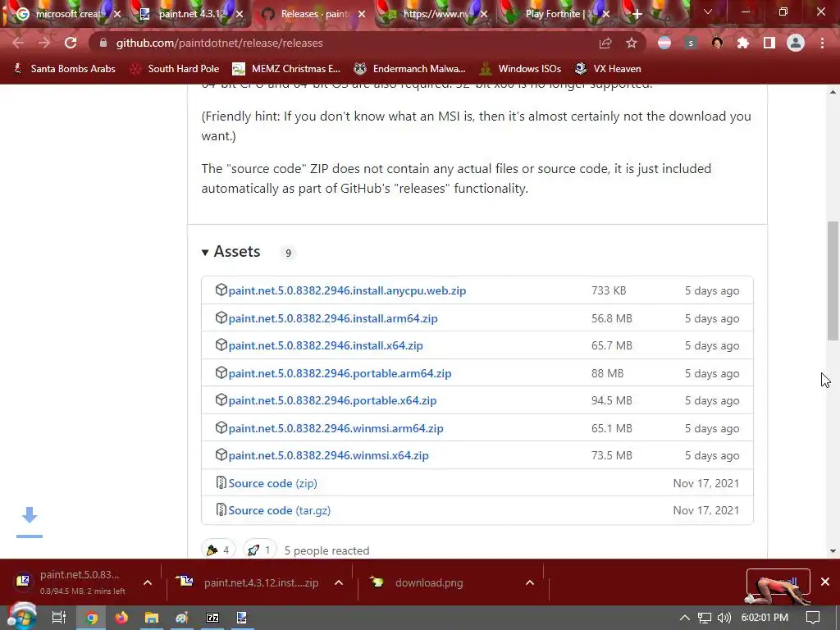Click the page vertical scrollbar thumb
Image resolution: width=840 pixels, height=630 pixels.
(833, 281)
